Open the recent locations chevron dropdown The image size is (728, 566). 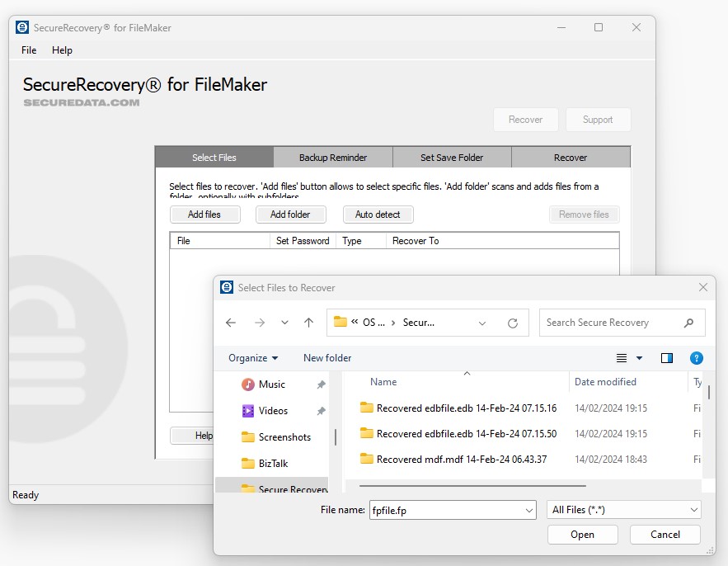click(x=284, y=323)
